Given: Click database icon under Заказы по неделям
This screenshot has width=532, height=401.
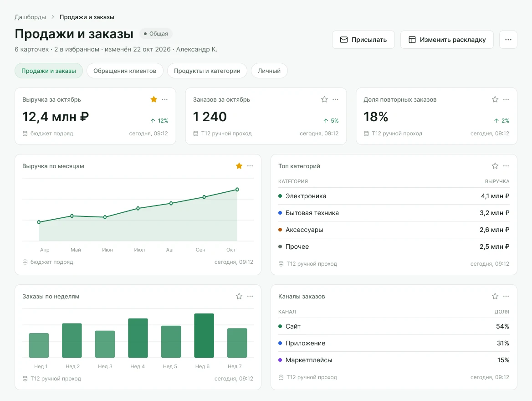Looking at the screenshot, I should [25, 379].
